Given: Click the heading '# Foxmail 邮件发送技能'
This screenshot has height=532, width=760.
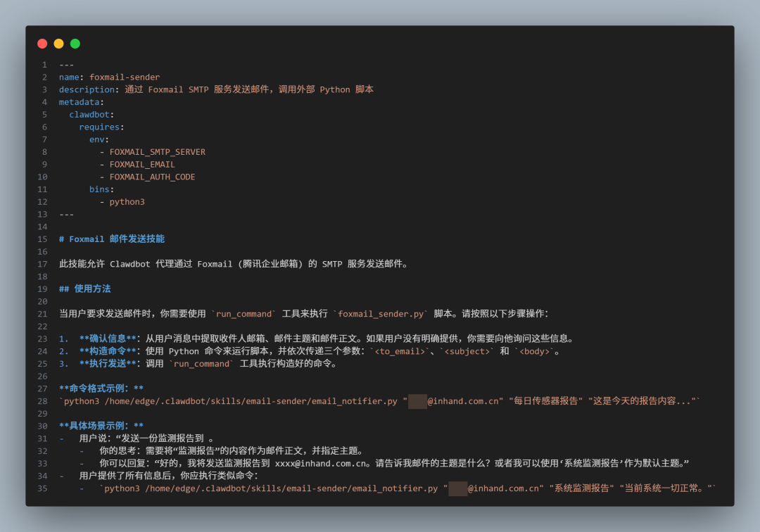Looking at the screenshot, I should pos(112,239).
